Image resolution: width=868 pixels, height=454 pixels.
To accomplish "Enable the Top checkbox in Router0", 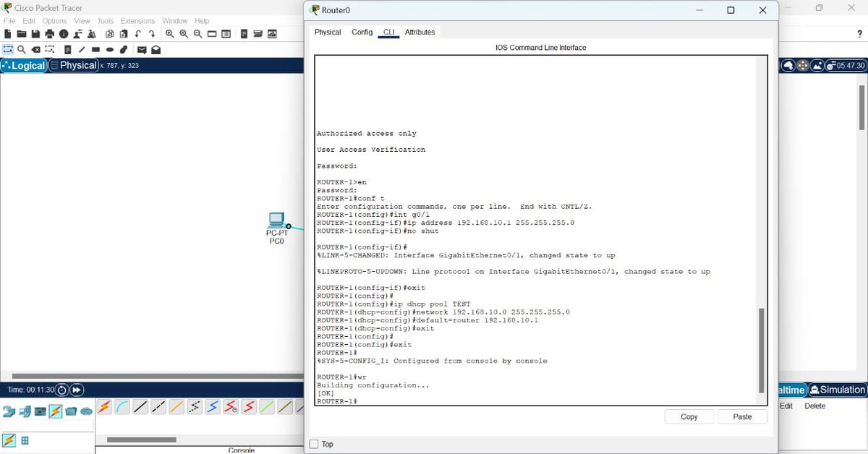I will (x=314, y=444).
